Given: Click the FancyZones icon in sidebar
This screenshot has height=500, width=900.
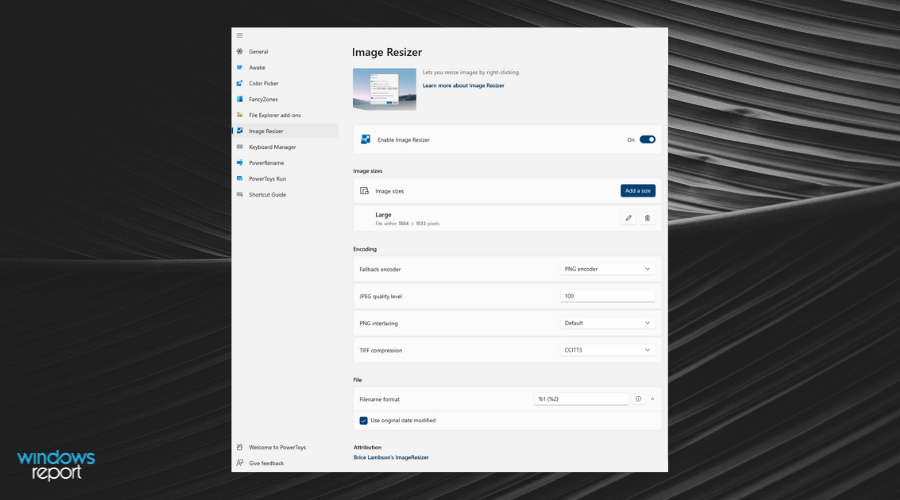Looking at the screenshot, I should coord(240,99).
